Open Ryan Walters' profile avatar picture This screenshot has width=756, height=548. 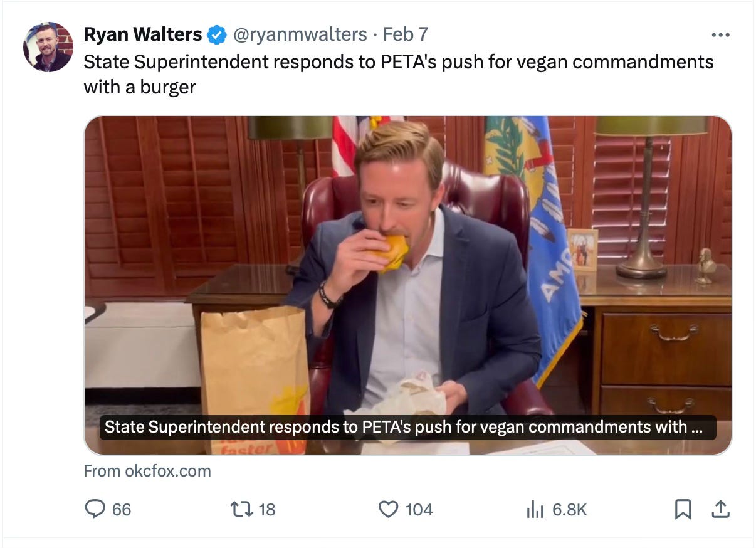click(48, 47)
